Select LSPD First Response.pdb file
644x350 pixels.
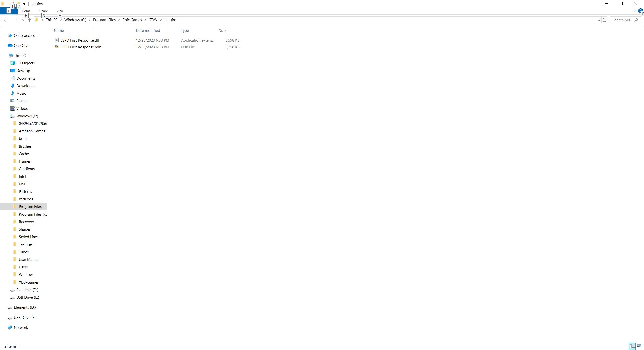pyautogui.click(x=81, y=47)
